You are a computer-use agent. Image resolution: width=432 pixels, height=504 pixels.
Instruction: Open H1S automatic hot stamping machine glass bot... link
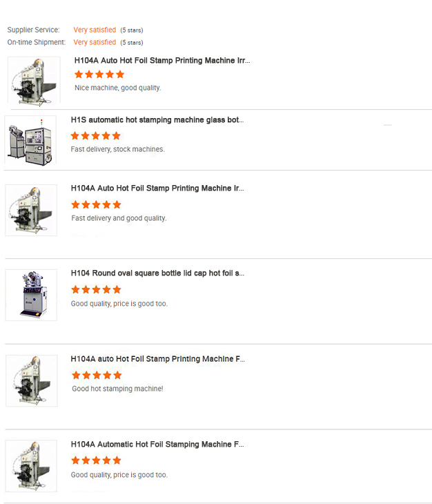coord(157,119)
